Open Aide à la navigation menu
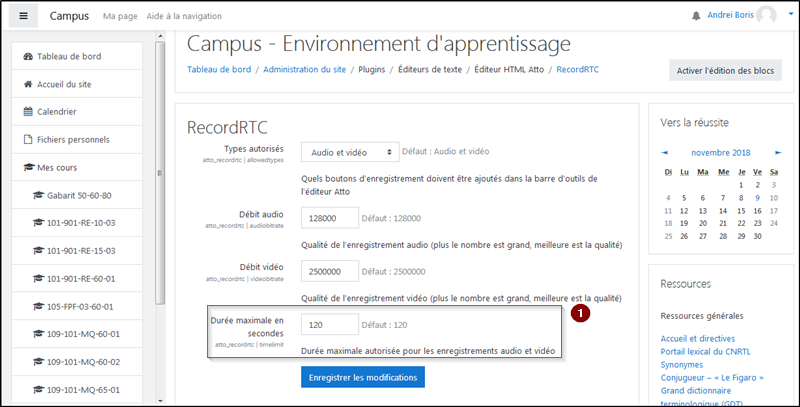The image size is (800, 407). click(187, 17)
